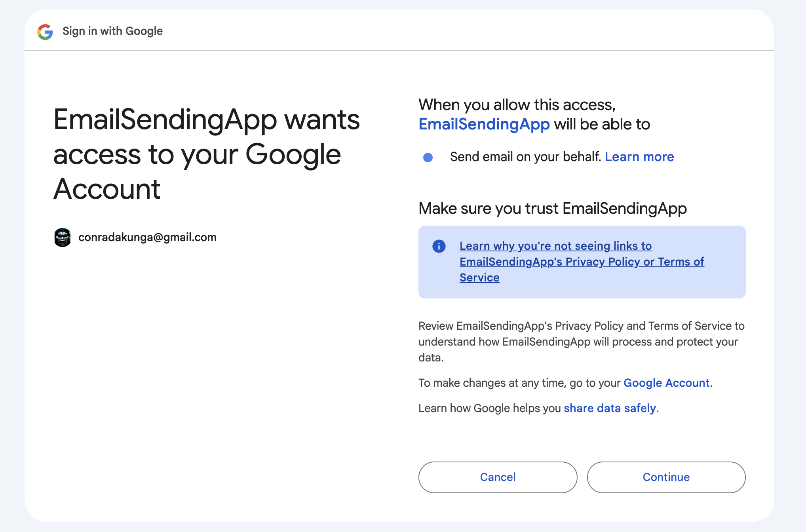
Task: Open the Learn more link
Action: pos(639,157)
